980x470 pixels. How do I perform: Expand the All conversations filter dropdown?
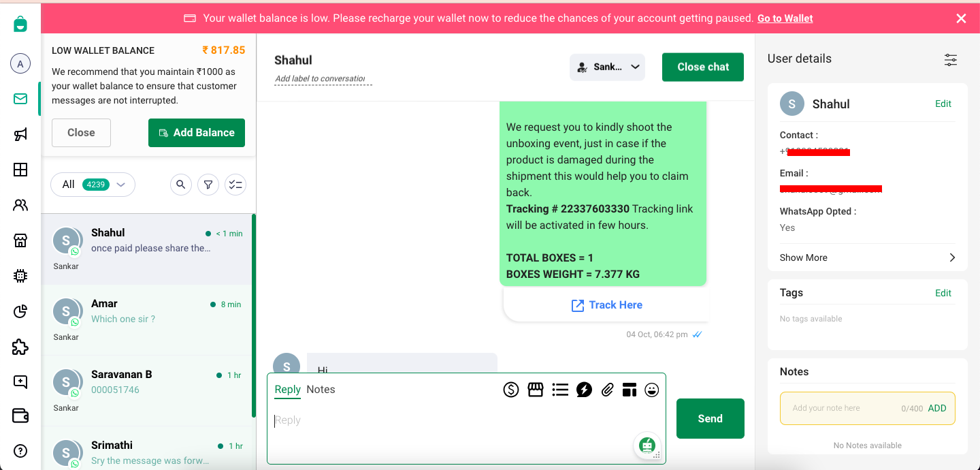(93, 184)
